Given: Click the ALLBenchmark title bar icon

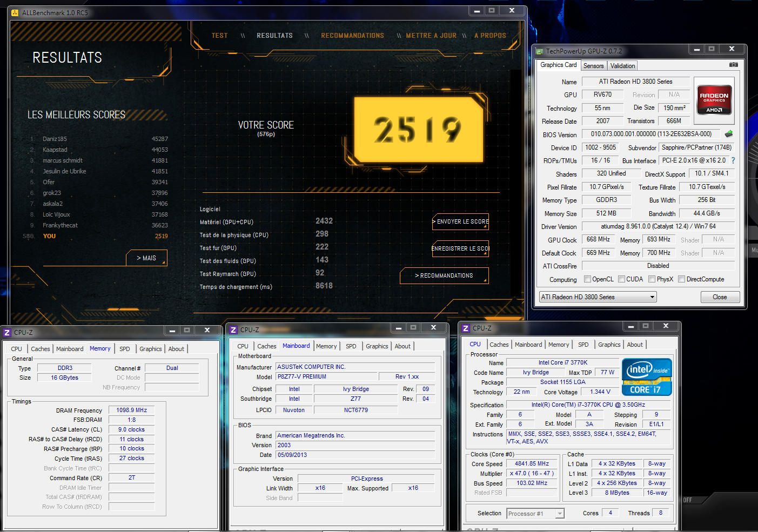Looking at the screenshot, I should pyautogui.click(x=15, y=12).
